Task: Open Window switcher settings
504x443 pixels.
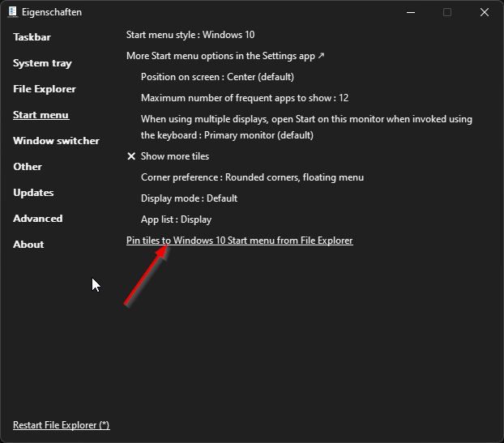Action: click(56, 141)
